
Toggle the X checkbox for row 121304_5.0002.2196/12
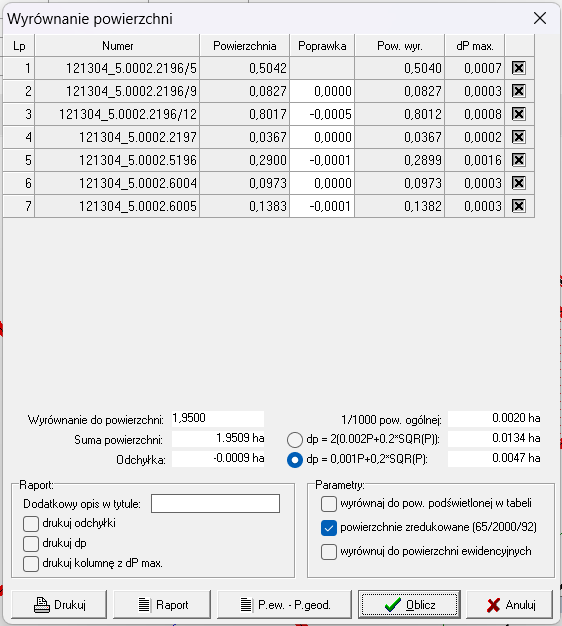click(518, 114)
